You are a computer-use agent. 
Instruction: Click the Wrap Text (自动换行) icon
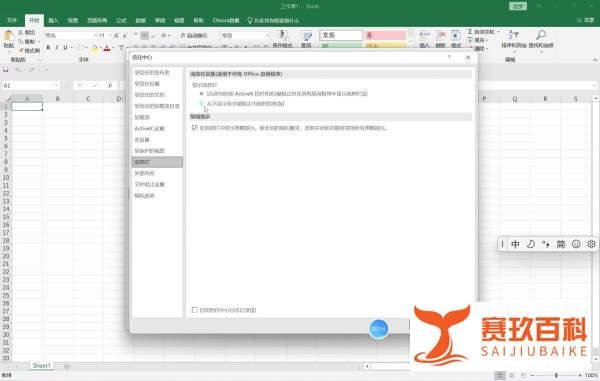pos(194,36)
